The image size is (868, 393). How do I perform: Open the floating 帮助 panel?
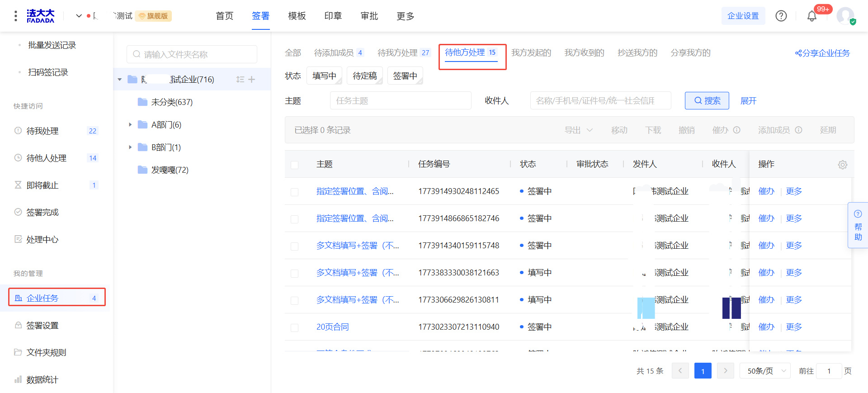pyautogui.click(x=858, y=225)
